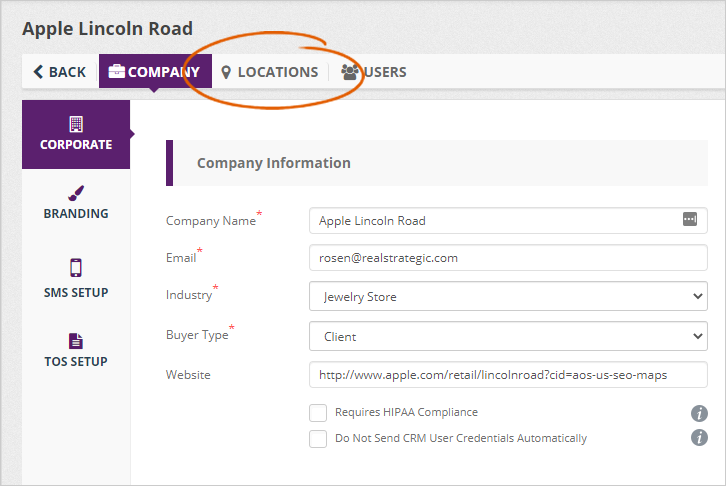Screen dimensions: 726x486
Task: Click the Users group icon
Action: point(349,72)
